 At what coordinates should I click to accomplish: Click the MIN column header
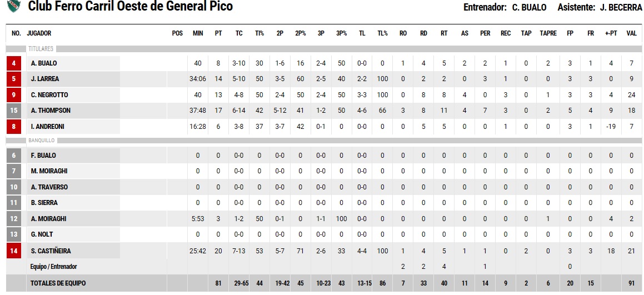[x=198, y=33]
